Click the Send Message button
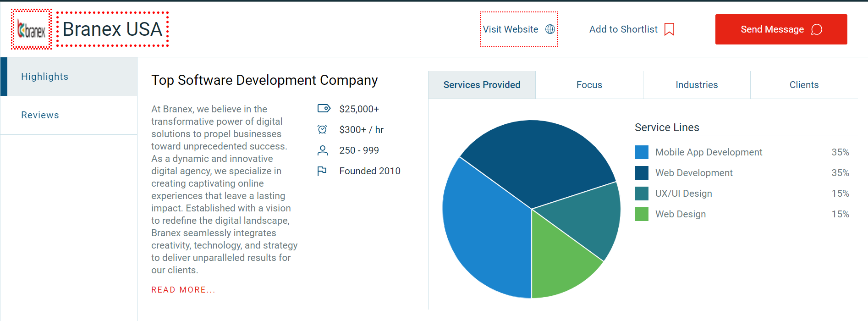The height and width of the screenshot is (321, 868). coord(781,29)
